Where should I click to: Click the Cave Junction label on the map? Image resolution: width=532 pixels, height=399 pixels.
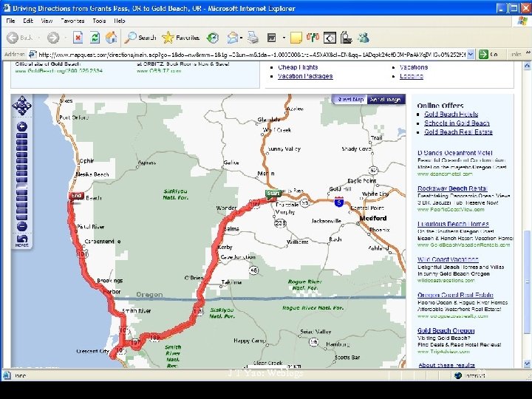[238, 257]
